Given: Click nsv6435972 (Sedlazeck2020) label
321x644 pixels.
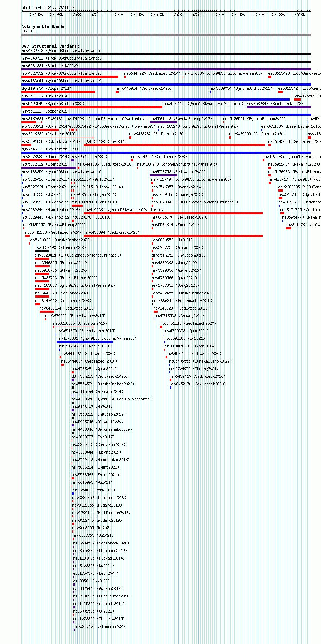Looking at the screenshot, I should [159, 157].
